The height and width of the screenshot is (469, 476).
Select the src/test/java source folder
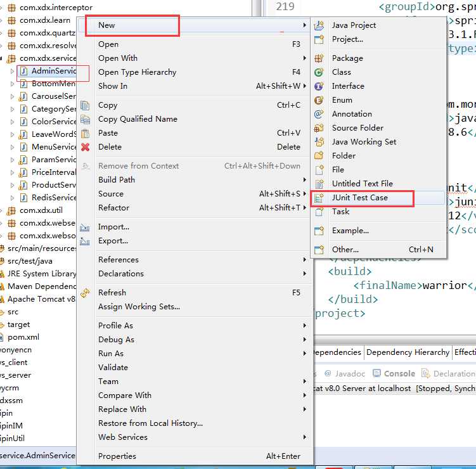click(30, 261)
